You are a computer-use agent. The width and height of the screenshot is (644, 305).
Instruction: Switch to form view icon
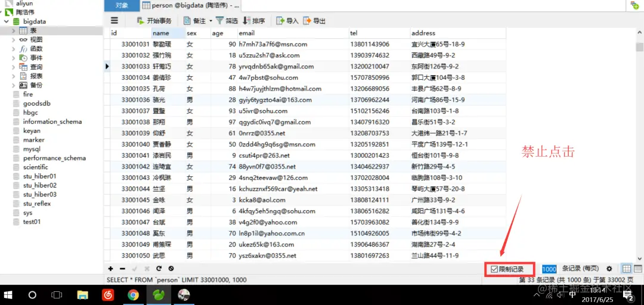(638, 269)
